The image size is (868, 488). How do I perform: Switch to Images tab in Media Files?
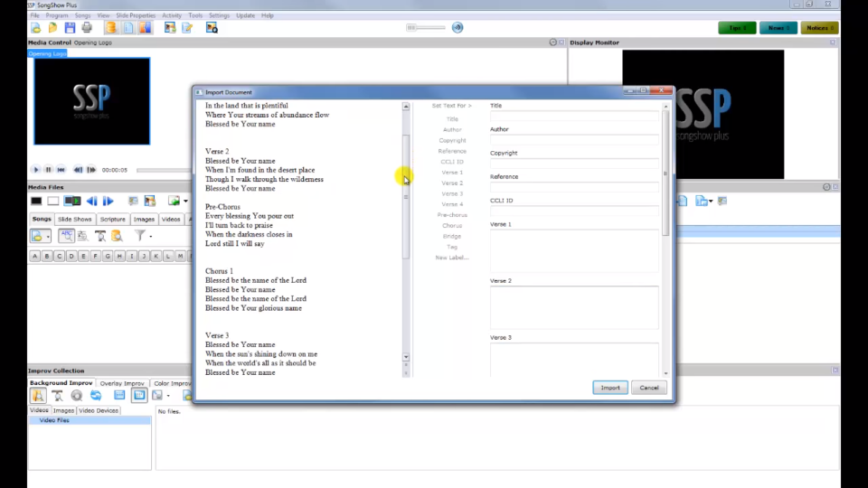coord(144,219)
